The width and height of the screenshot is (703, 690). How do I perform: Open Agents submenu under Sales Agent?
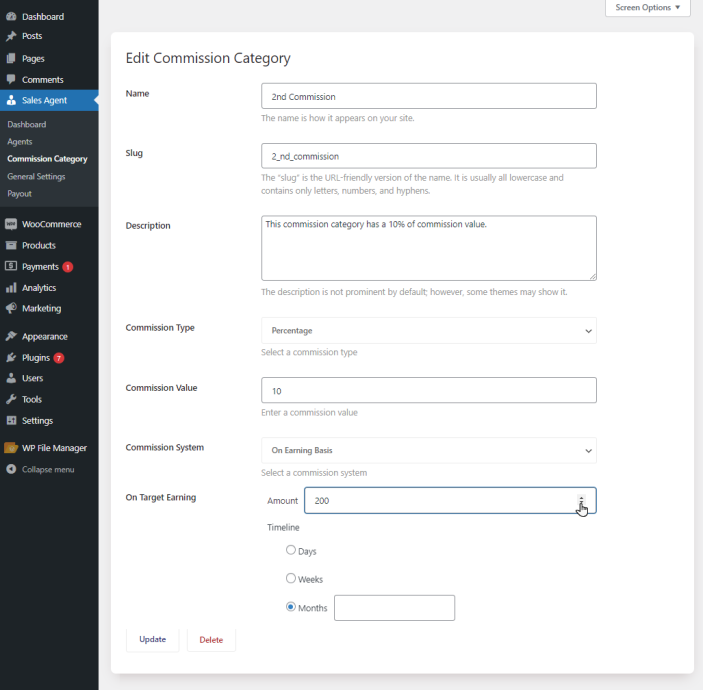(20, 142)
